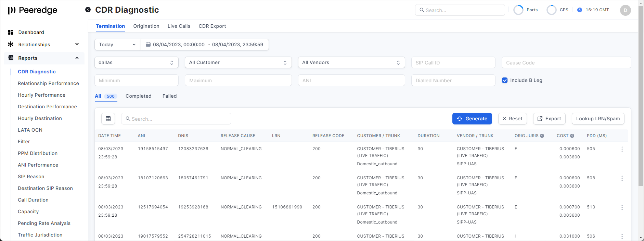644x241 pixels.
Task: Open row menu for ANI 19158515497
Action: (x=622, y=149)
